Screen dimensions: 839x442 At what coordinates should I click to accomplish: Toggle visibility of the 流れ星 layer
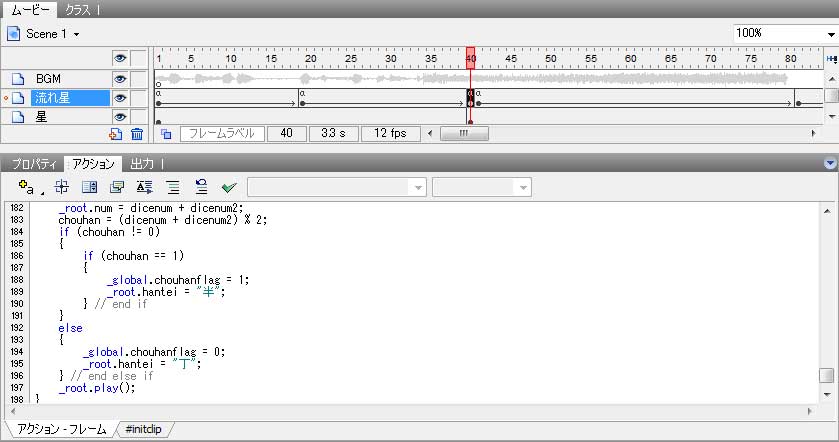click(x=120, y=98)
